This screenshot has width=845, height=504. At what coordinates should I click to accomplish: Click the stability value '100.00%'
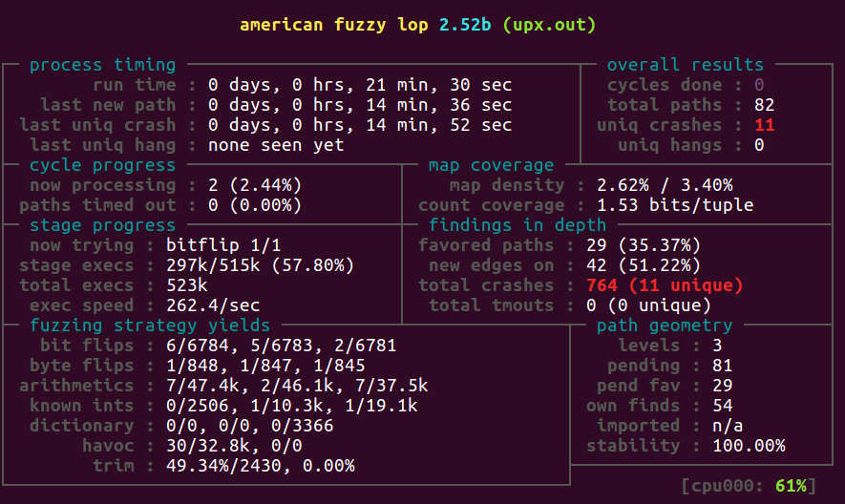tap(749, 445)
